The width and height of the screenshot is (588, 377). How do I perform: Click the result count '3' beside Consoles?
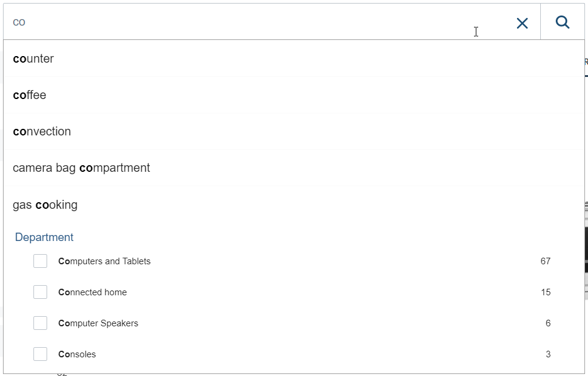(x=546, y=354)
